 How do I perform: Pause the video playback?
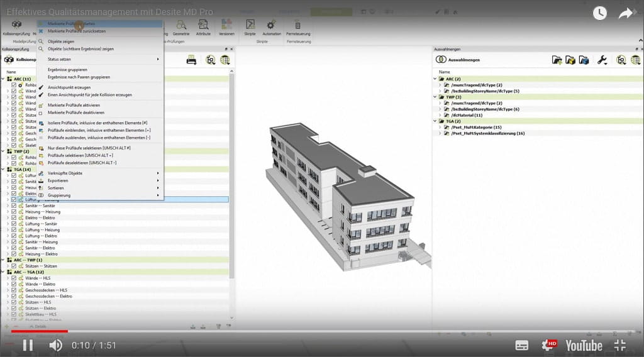click(x=28, y=345)
